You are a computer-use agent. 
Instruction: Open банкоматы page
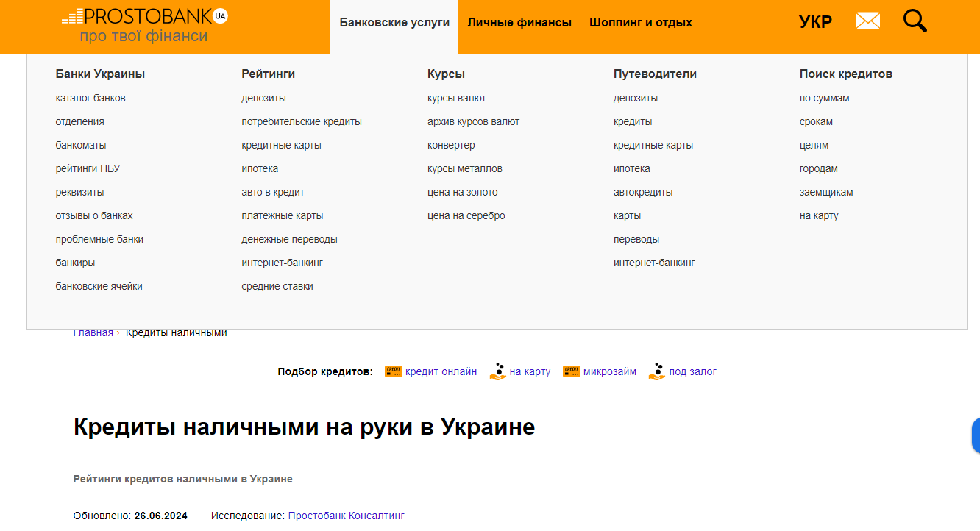point(81,145)
